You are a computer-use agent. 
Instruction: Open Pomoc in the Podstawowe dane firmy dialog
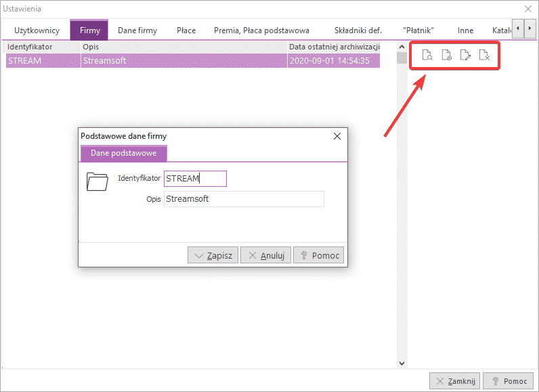[x=318, y=255]
